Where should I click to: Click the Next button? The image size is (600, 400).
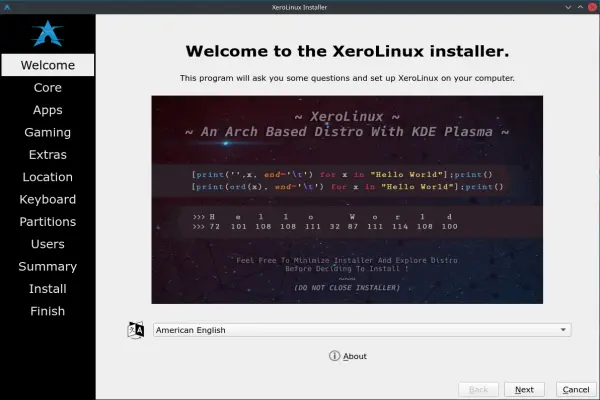pos(524,390)
